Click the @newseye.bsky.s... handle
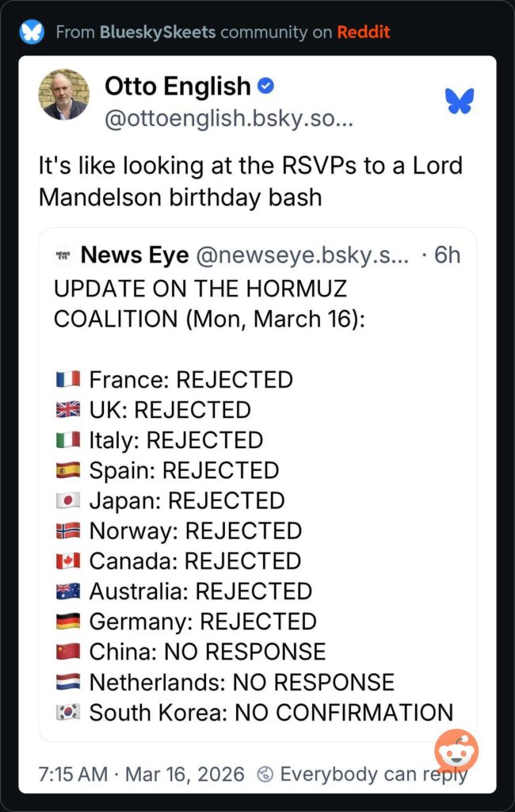 (301, 255)
